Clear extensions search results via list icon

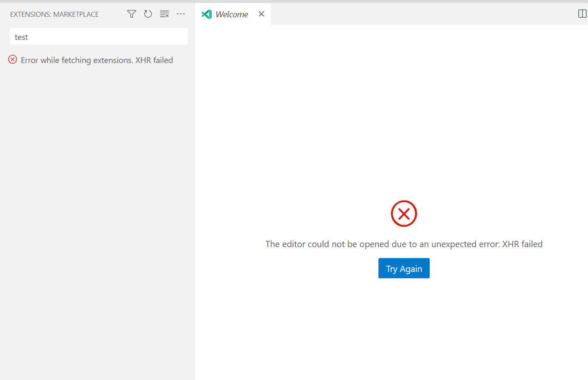point(164,14)
